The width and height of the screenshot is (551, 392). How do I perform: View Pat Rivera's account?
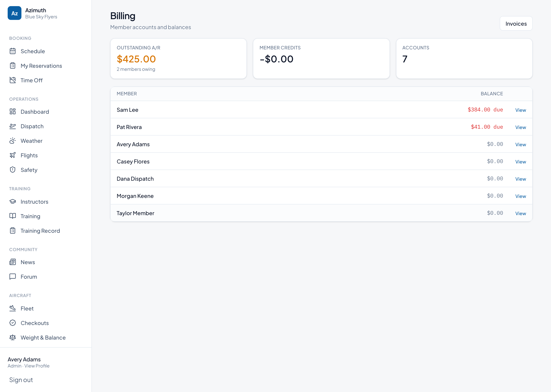pos(521,127)
